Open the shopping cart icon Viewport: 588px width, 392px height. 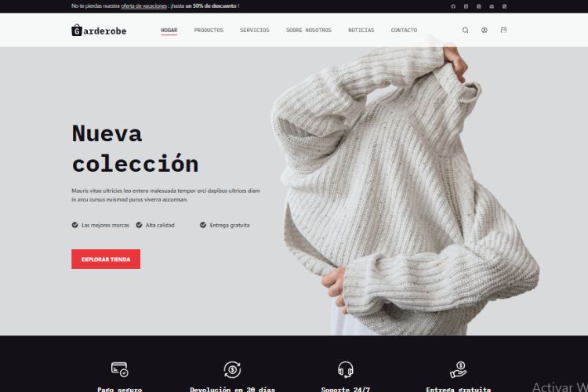[x=503, y=30]
